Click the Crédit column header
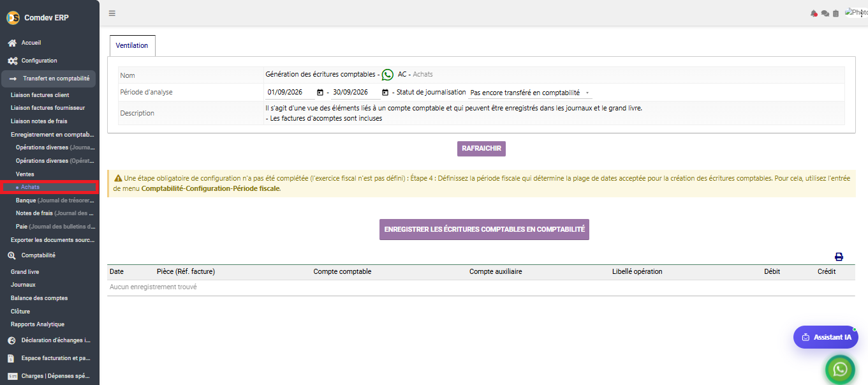The height and width of the screenshot is (385, 868). click(x=827, y=271)
